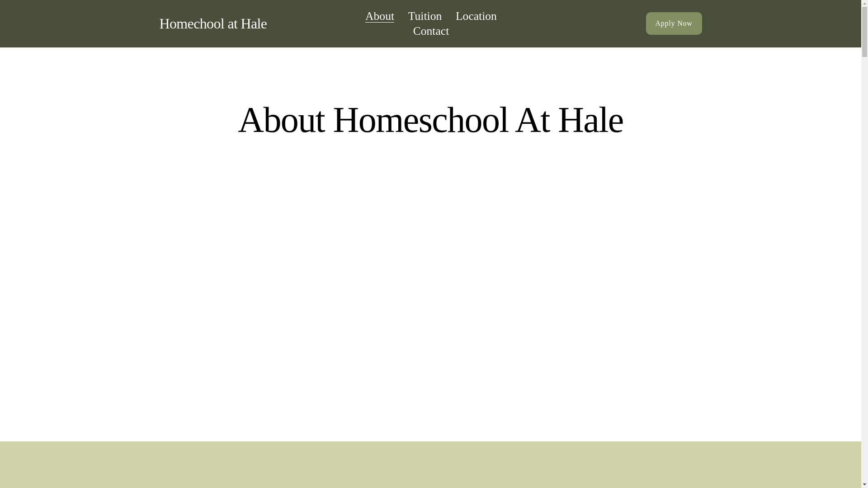Image resolution: width=868 pixels, height=488 pixels.
Task: Navigate to the Contact page
Action: (x=430, y=31)
